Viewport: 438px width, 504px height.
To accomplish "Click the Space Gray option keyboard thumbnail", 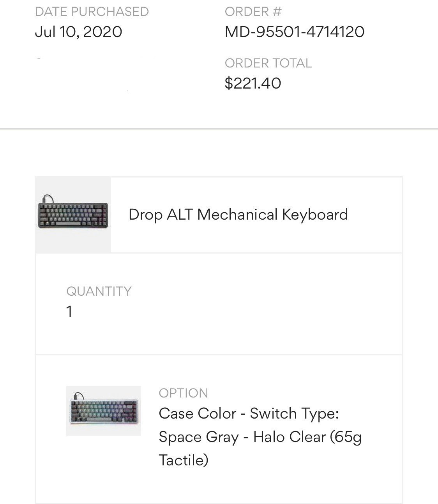I will tap(103, 410).
